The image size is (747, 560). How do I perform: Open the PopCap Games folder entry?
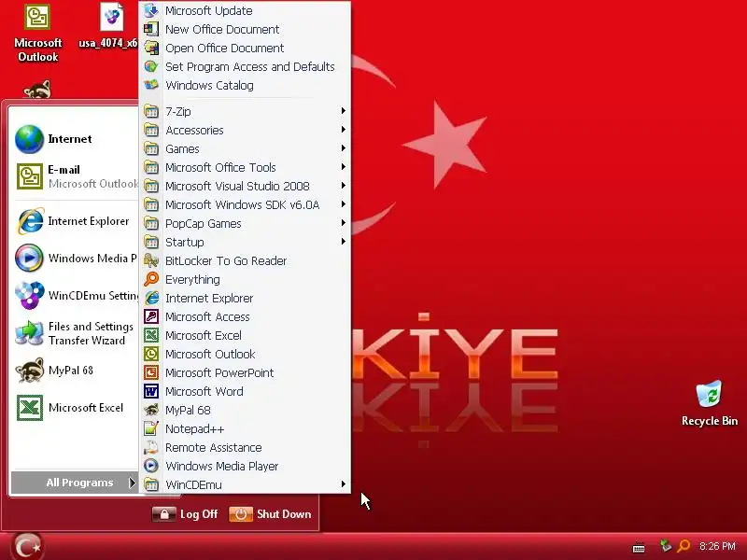pyautogui.click(x=246, y=223)
